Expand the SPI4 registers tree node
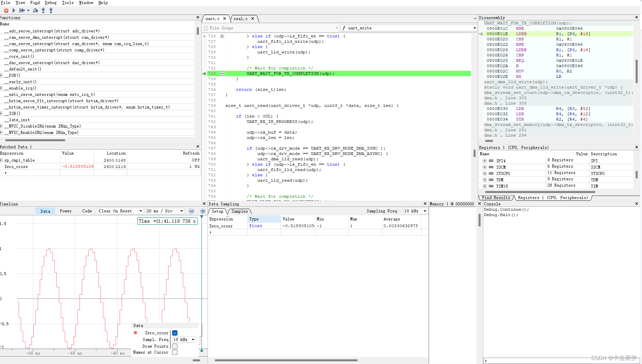This screenshot has width=642, height=364. pos(485,161)
